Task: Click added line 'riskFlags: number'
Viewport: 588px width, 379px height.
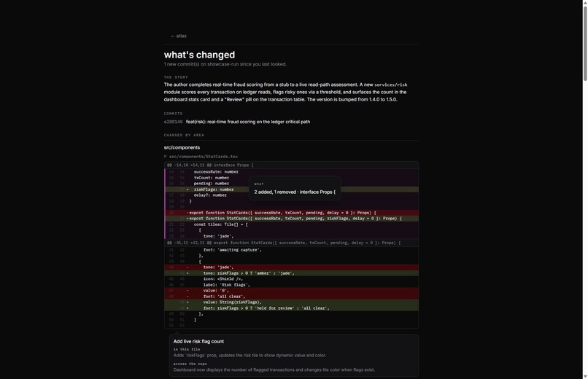Action: (x=291, y=189)
